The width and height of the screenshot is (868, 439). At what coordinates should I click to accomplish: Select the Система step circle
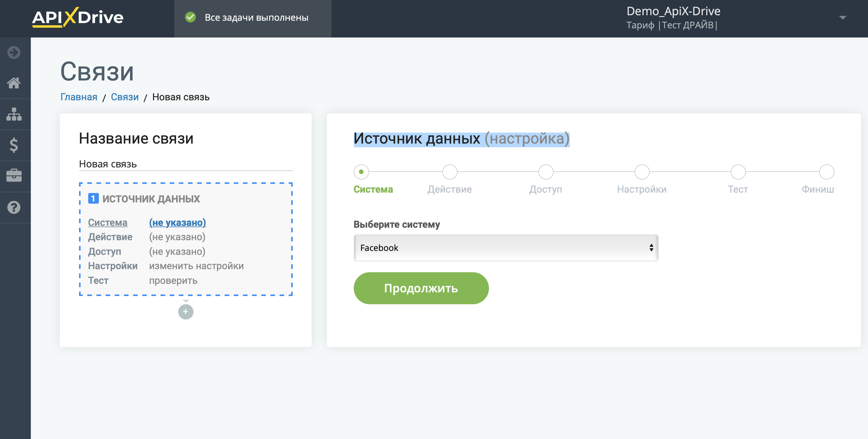coord(361,172)
